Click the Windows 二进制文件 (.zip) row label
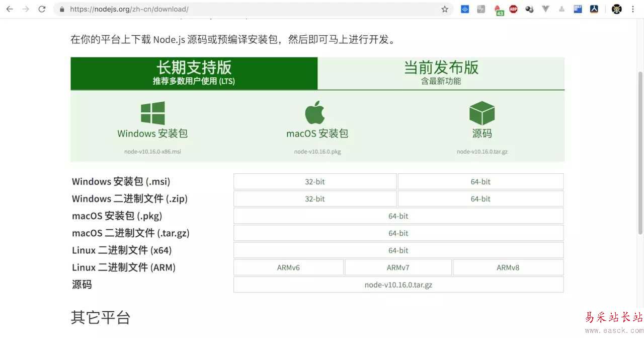This screenshot has height=338, width=644. click(x=130, y=198)
